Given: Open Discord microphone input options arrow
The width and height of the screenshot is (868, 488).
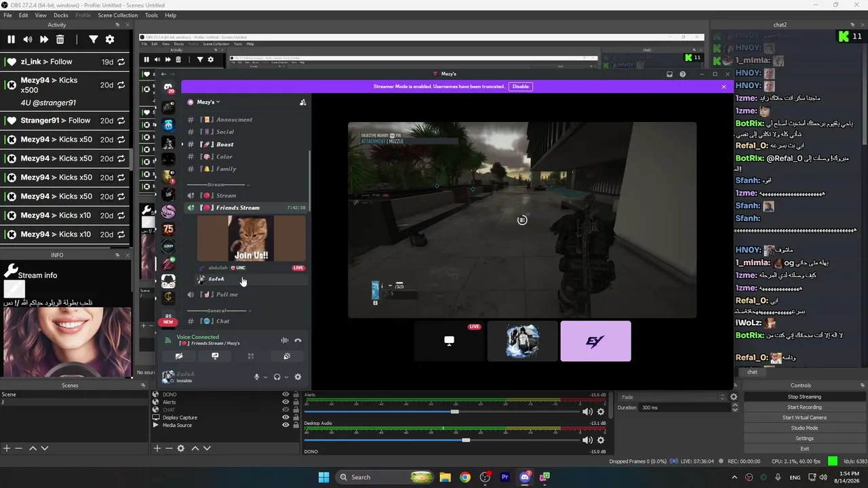Looking at the screenshot, I should coord(265,377).
